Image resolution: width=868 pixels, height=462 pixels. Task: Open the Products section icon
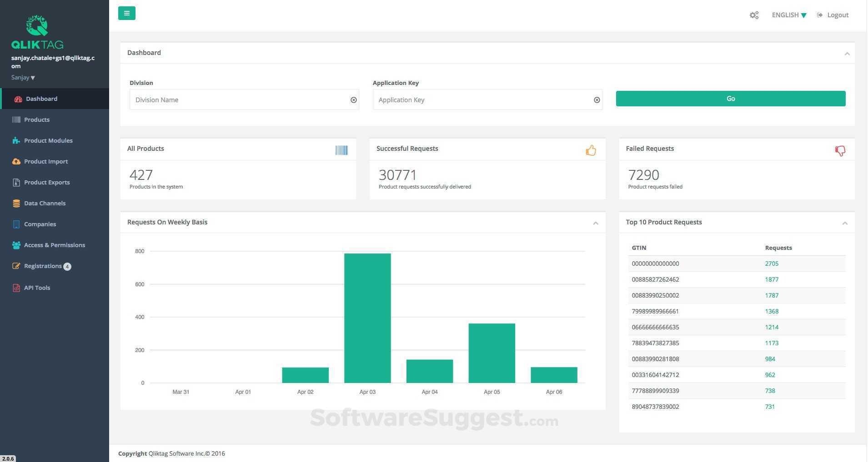click(16, 119)
